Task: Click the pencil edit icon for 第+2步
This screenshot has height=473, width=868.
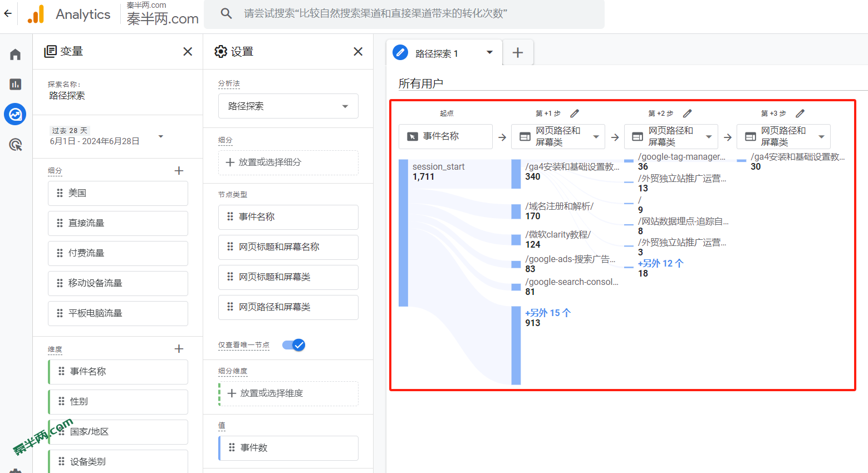Action: (687, 113)
